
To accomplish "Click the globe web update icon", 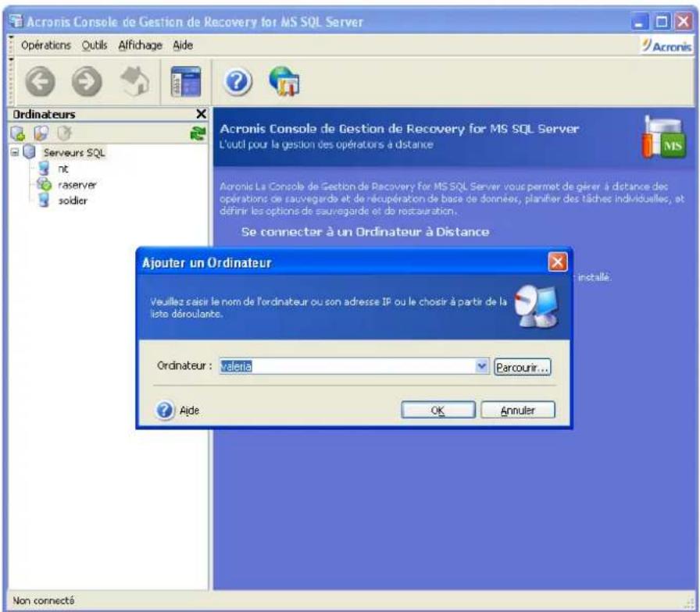I will 284,81.
